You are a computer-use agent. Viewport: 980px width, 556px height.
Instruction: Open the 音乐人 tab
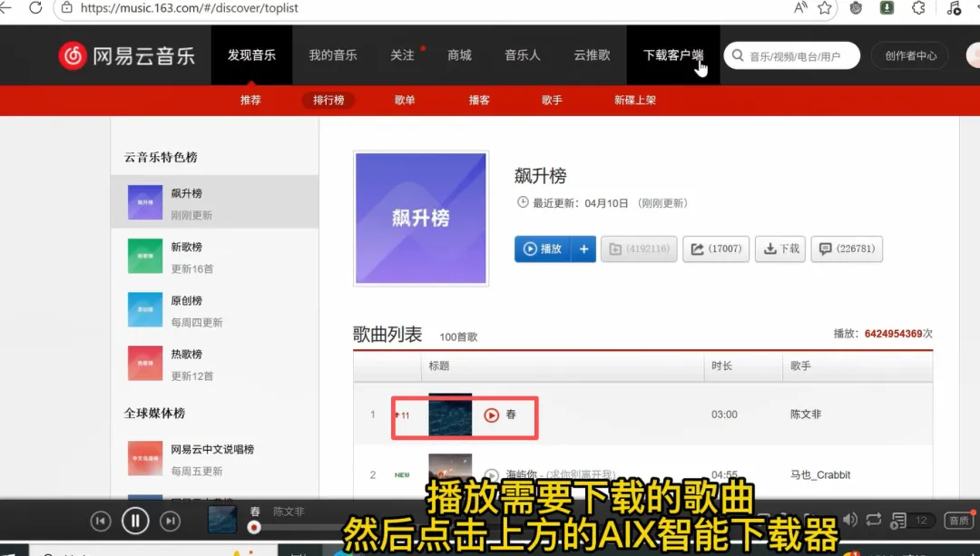click(523, 55)
